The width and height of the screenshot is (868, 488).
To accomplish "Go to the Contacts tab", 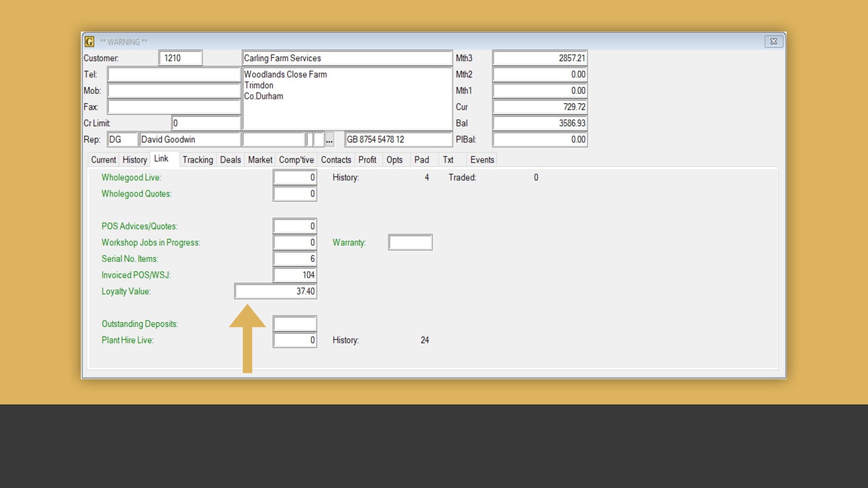I will pos(336,160).
